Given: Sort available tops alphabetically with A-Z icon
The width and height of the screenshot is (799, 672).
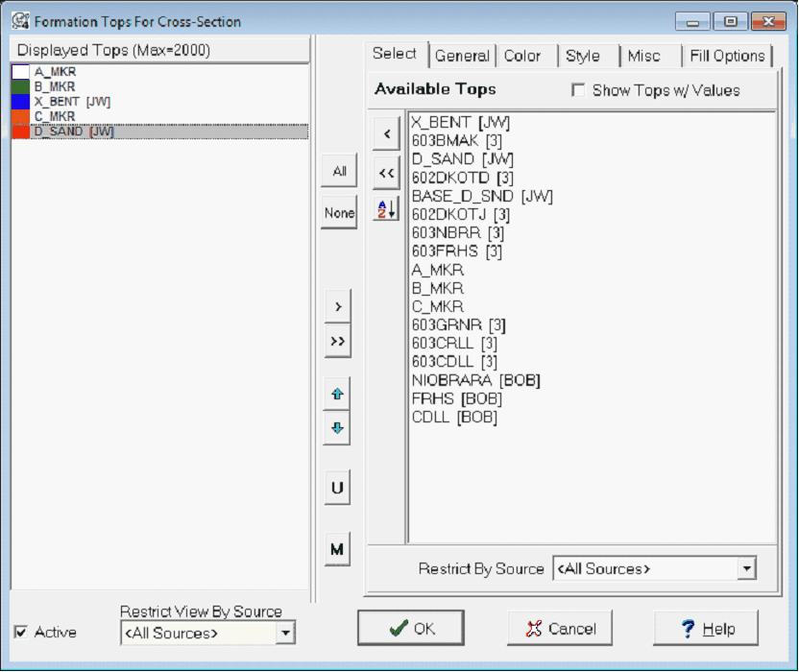Looking at the screenshot, I should (385, 209).
